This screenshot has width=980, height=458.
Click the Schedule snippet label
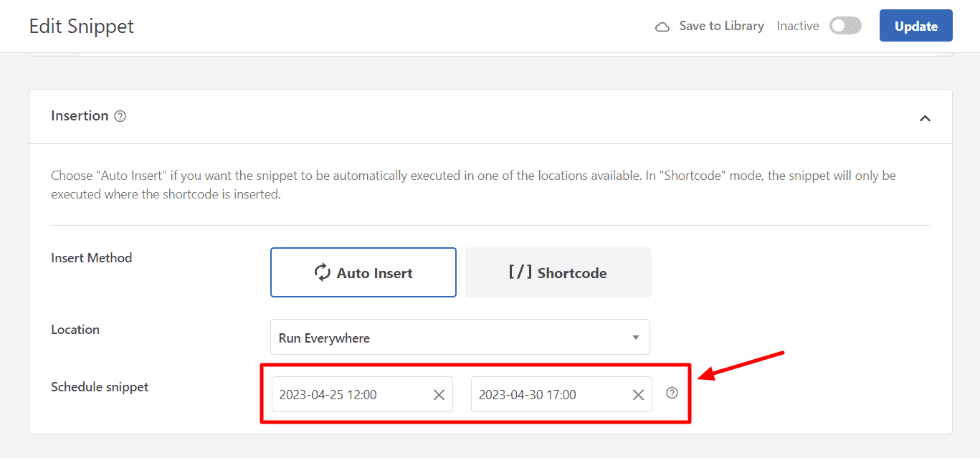click(100, 387)
